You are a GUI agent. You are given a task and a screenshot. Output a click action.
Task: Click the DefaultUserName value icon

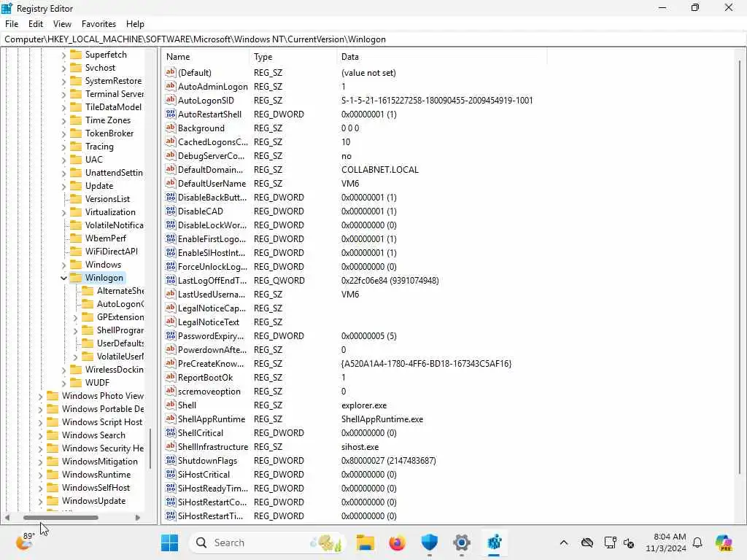(170, 183)
